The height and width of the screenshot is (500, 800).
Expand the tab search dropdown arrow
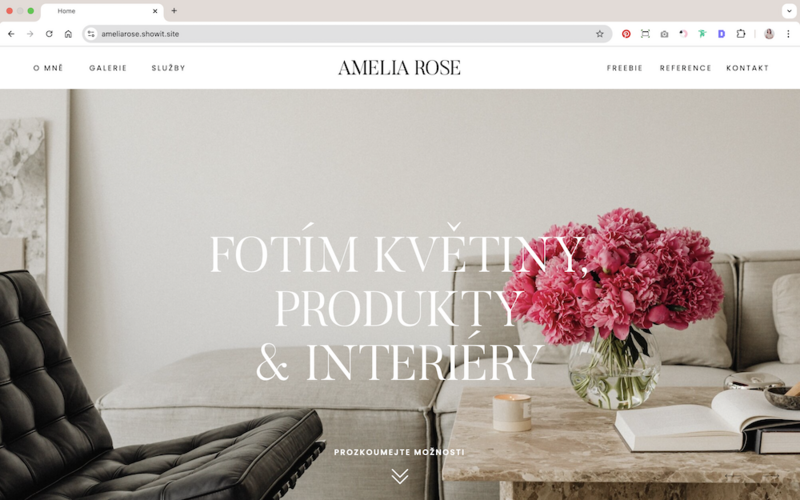tap(789, 11)
